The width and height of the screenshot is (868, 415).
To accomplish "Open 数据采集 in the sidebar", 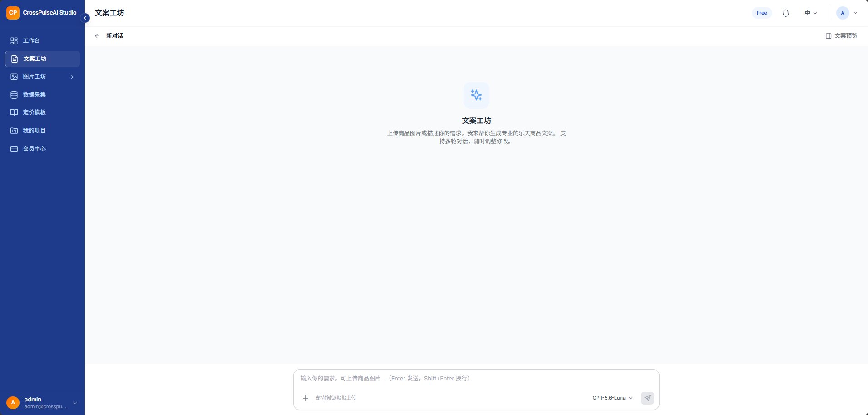I will [42, 95].
